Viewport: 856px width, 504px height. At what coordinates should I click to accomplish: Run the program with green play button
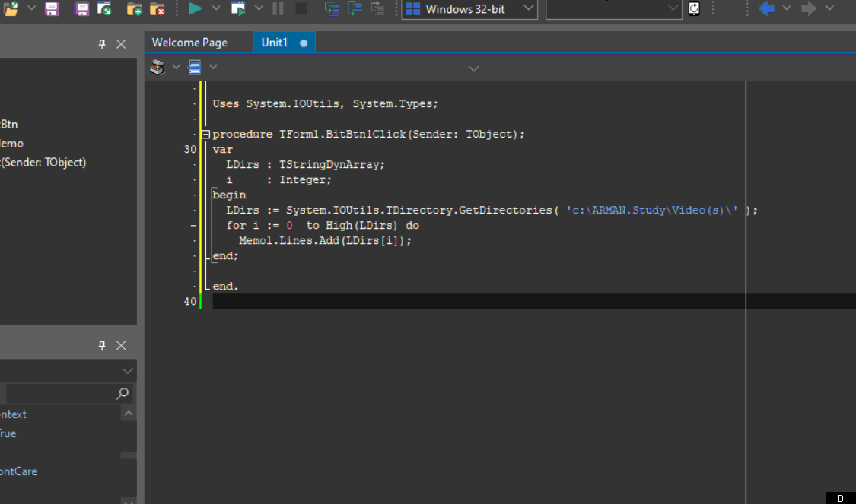pyautogui.click(x=196, y=8)
